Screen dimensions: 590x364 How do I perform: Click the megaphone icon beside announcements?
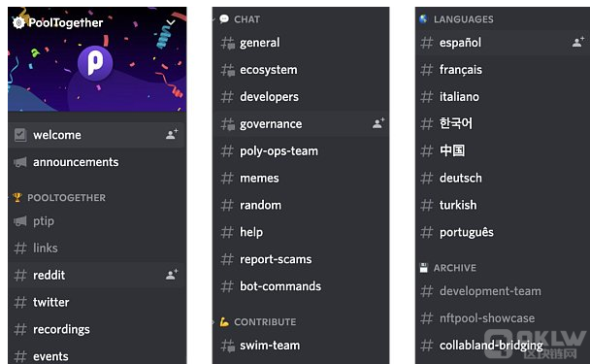pos(20,162)
